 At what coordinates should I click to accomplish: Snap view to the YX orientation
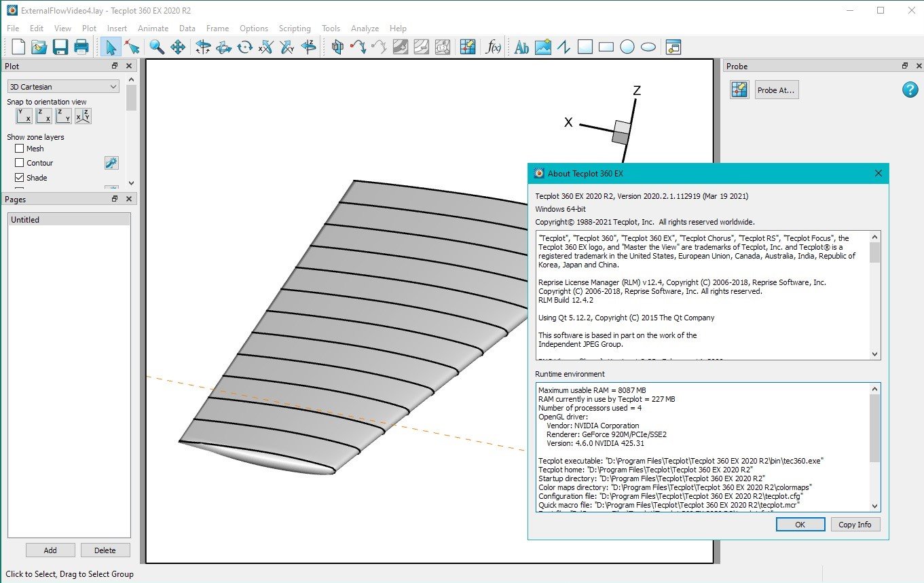pyautogui.click(x=24, y=116)
